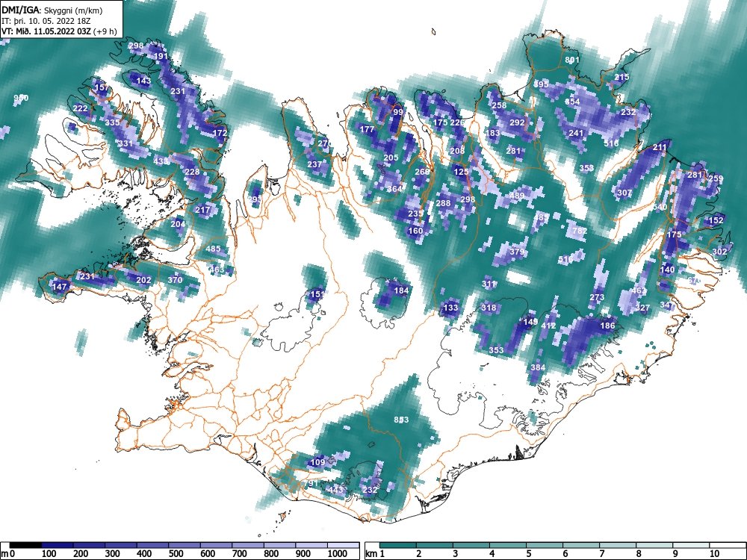Click the visibility value 202
Image resolution: width=747 pixels, height=560 pixels.
pyautogui.click(x=143, y=281)
